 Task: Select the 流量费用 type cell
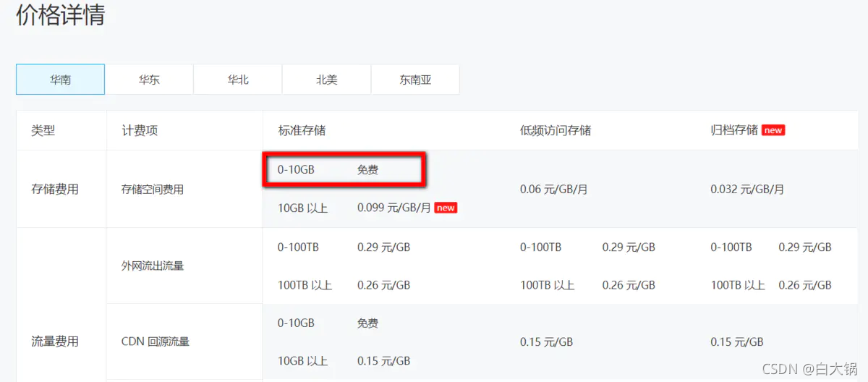(x=55, y=341)
